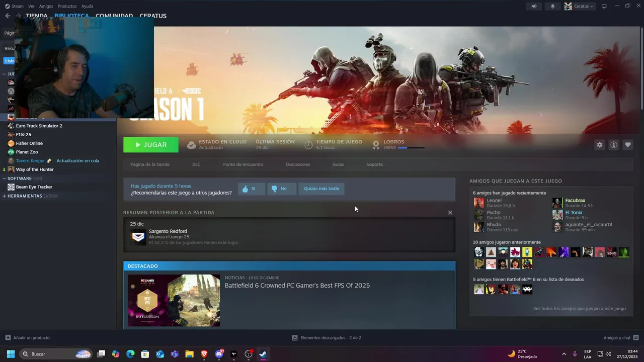Viewport: 644px width, 362px height.
Task: Open downloads: Elementos descargados 2 de 2
Action: coord(327,338)
